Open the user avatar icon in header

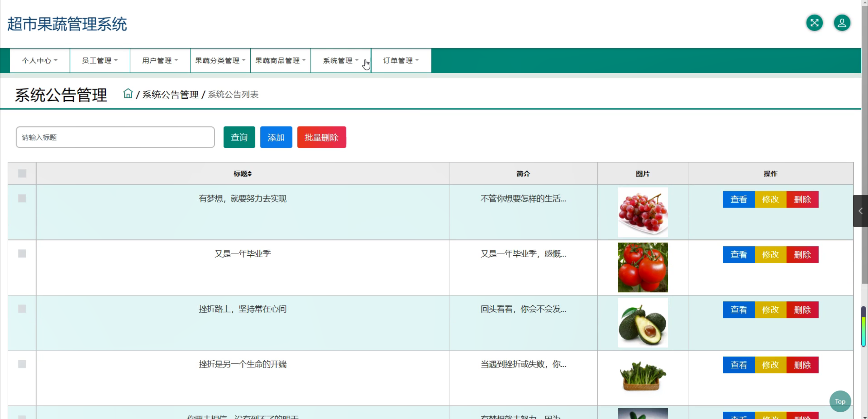[842, 23]
